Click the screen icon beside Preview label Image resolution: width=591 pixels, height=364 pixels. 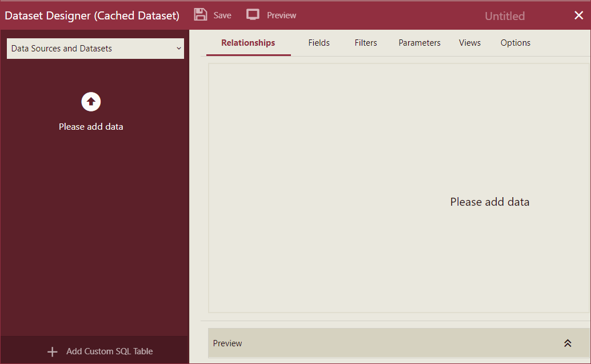coord(252,14)
